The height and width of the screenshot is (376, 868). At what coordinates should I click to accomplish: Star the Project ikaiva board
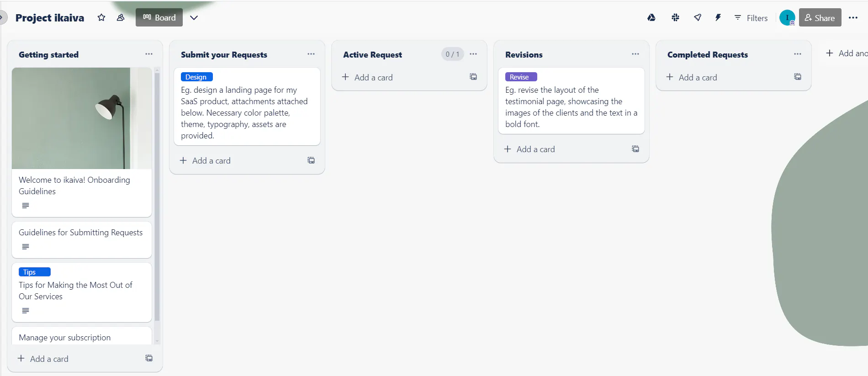[101, 18]
